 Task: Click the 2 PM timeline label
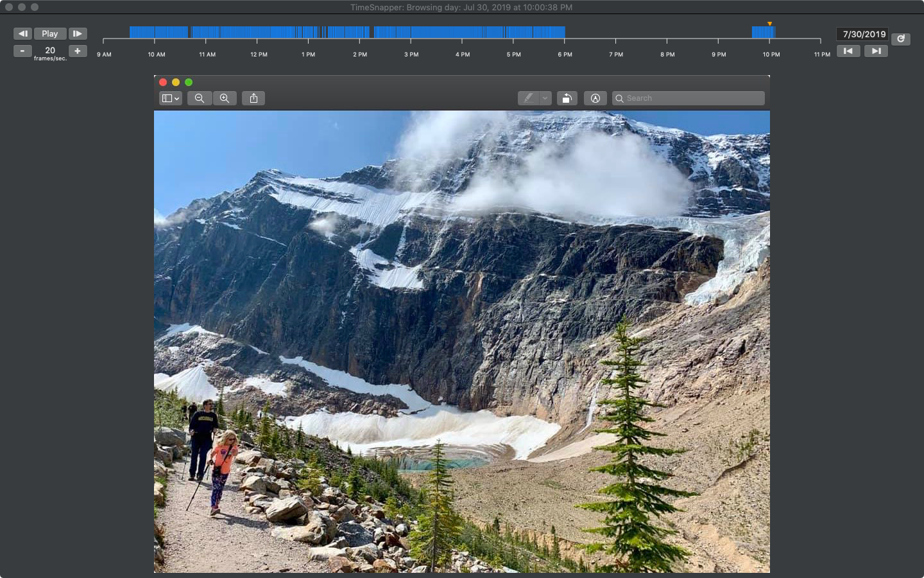[x=360, y=55]
